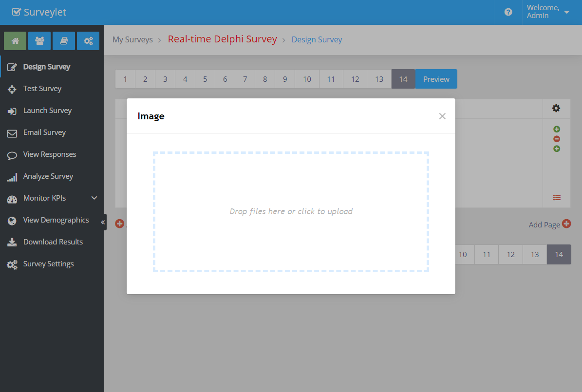Switch to page 1 tab at top
The height and width of the screenshot is (392, 582).
pos(126,79)
